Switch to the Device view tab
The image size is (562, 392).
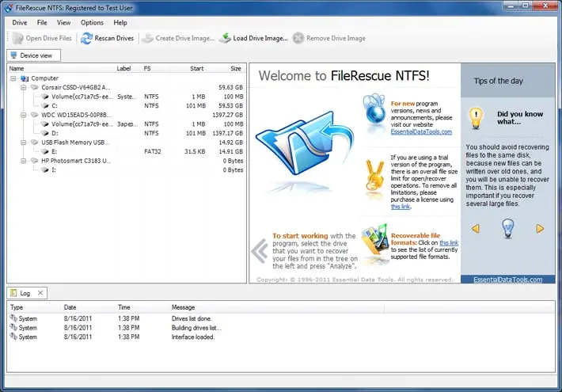coord(34,55)
